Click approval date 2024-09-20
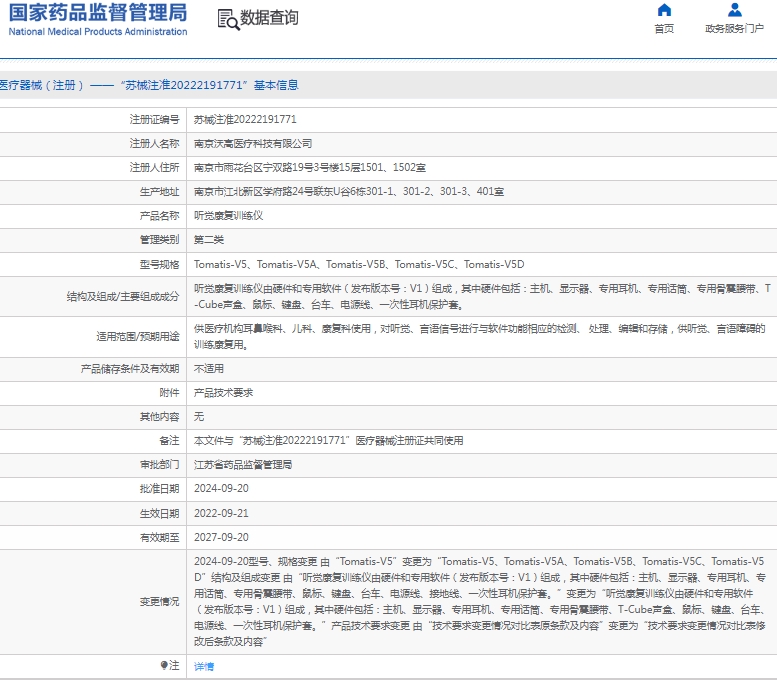This screenshot has width=777, height=682. pos(221,489)
